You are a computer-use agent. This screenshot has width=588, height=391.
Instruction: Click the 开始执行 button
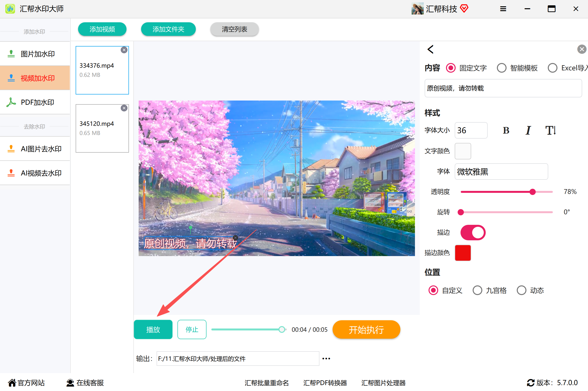tap(366, 330)
